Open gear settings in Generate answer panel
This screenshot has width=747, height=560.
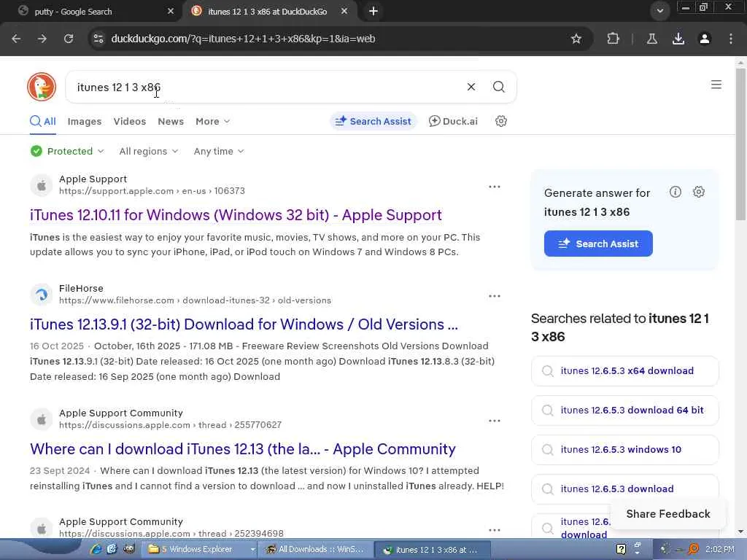698,192
